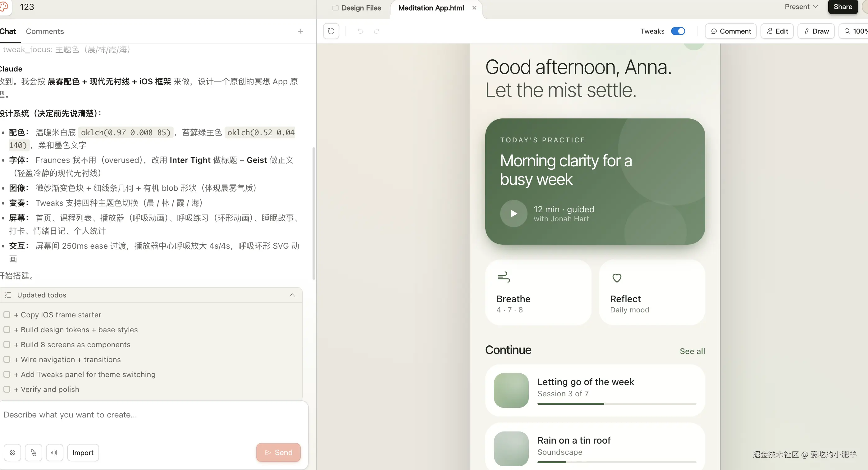Open settings gear in chat input
The width and height of the screenshot is (868, 470).
(x=12, y=453)
